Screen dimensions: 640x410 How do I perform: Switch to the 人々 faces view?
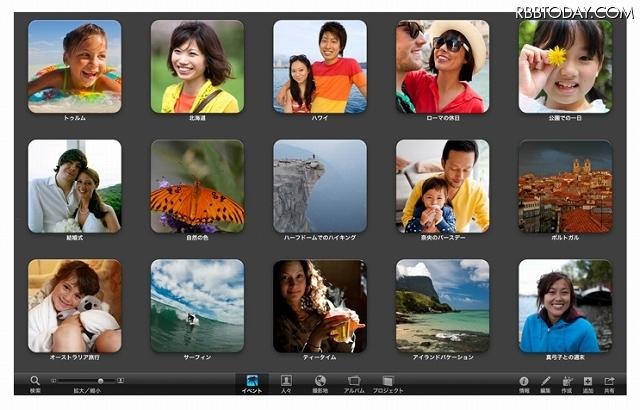click(286, 381)
